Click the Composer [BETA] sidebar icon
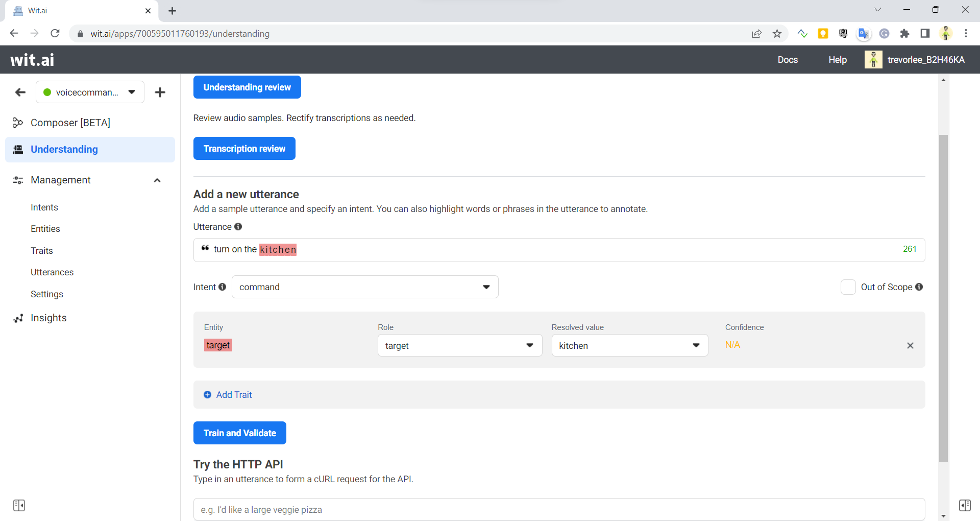The image size is (980, 521). [x=18, y=122]
